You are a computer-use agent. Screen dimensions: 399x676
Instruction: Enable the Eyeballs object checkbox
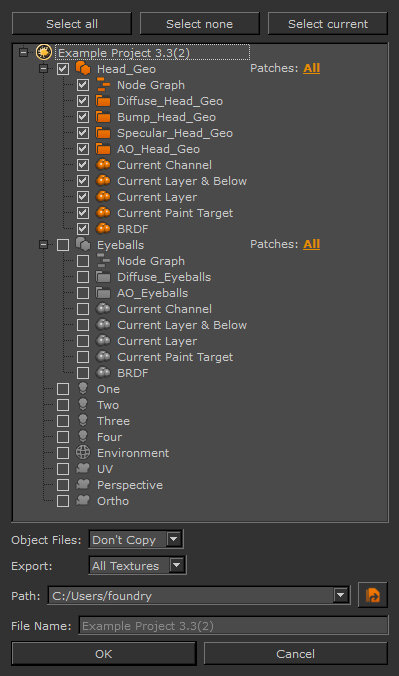pyautogui.click(x=63, y=245)
